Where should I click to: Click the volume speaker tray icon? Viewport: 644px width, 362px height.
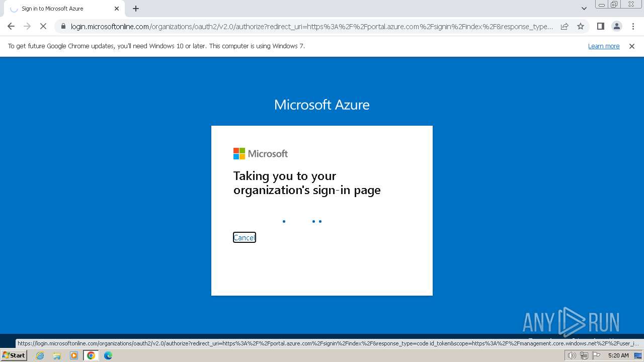[x=572, y=355]
